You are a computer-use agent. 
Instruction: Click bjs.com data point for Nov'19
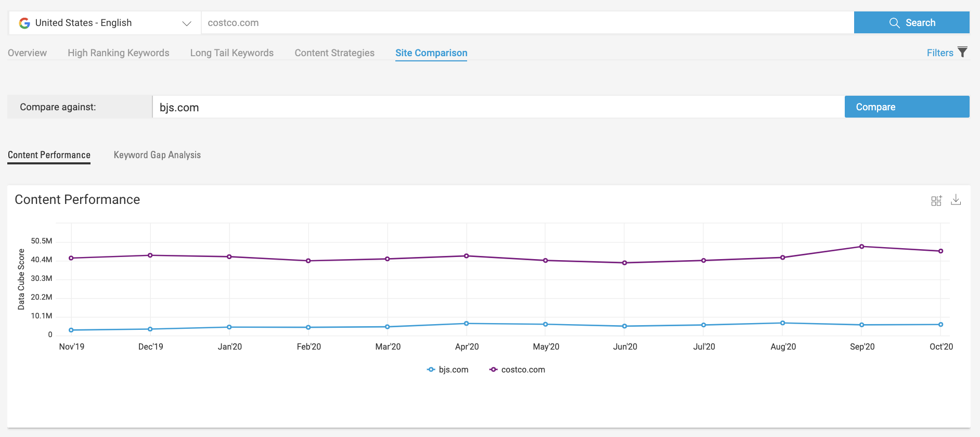pos(71,330)
